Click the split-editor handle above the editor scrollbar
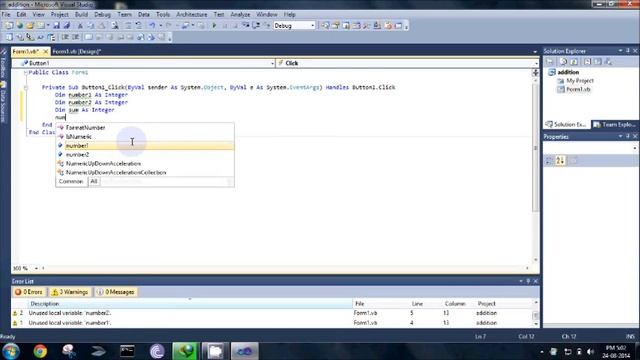Screen dimensions: 640x360 point(535,72)
